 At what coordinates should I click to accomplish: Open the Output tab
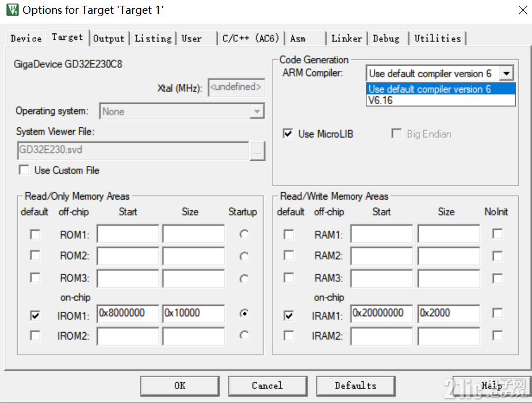109,39
